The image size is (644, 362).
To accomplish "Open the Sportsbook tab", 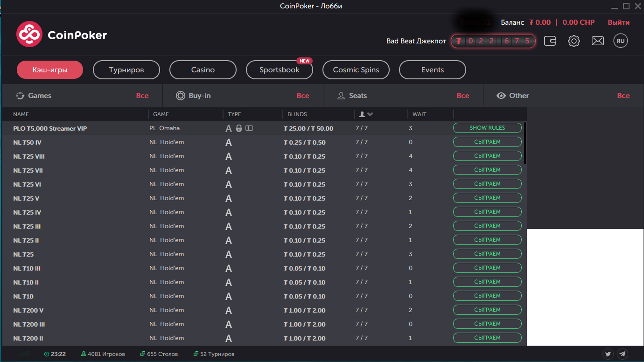I will (280, 70).
